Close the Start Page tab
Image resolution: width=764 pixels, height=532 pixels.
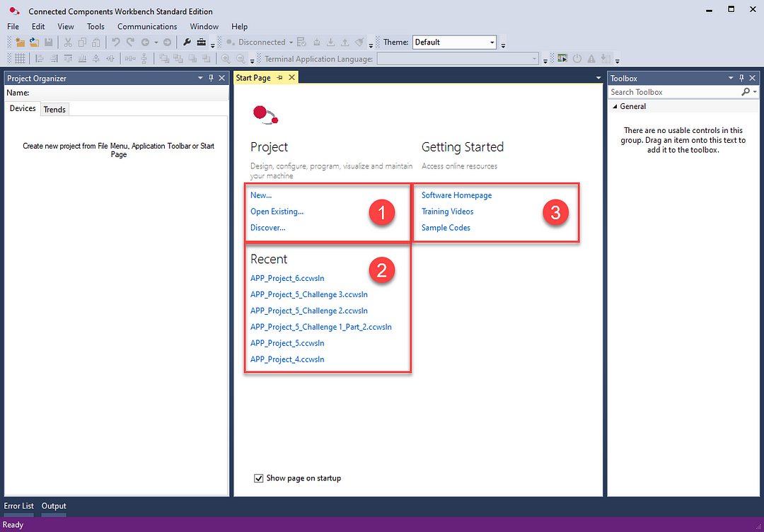tap(291, 78)
